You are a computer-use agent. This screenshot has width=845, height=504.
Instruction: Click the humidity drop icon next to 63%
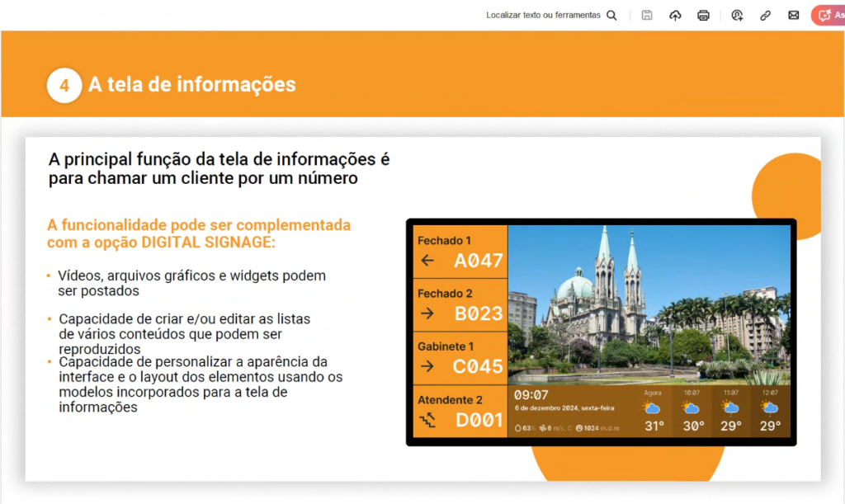(x=518, y=428)
